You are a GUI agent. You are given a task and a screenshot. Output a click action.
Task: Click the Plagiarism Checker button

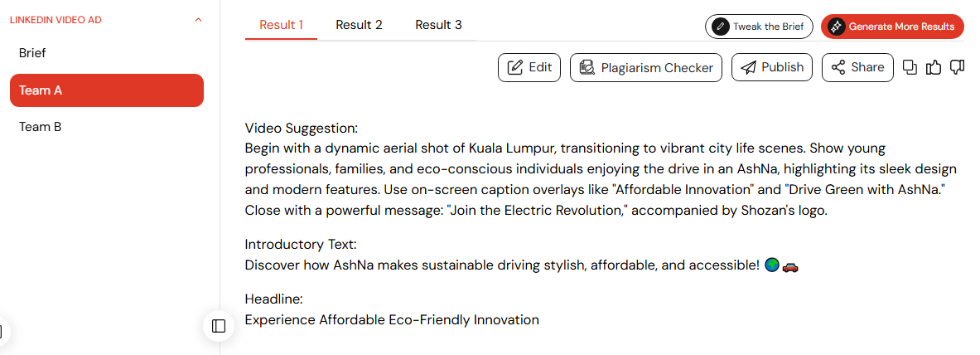[x=645, y=68]
